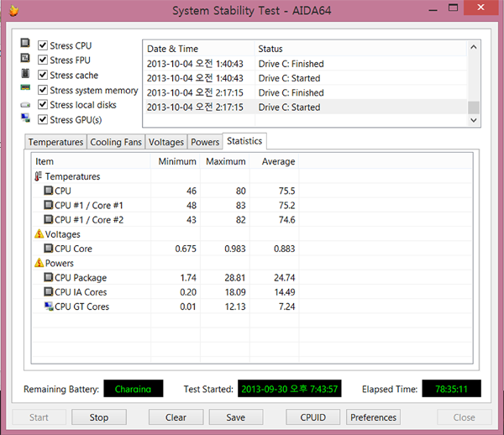Click the chip icon of CPU Package row

(48, 277)
